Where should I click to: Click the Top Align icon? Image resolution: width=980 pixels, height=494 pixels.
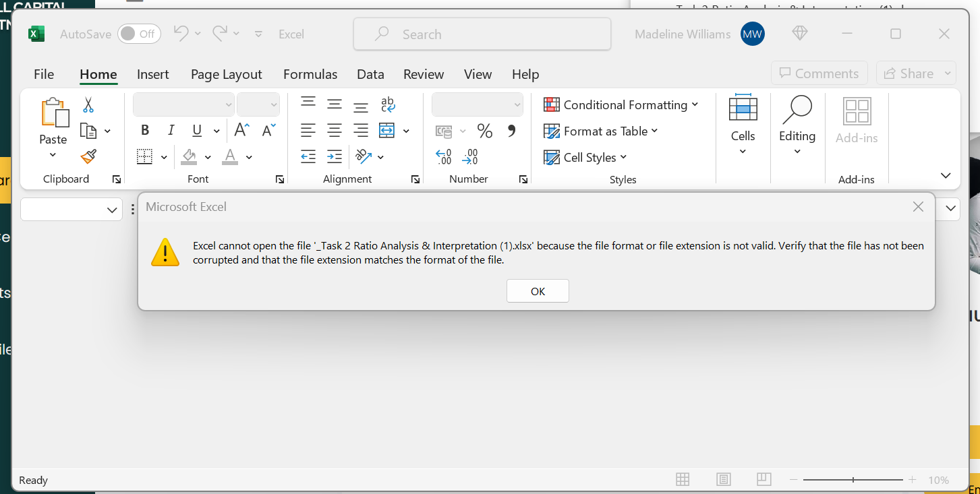(x=308, y=103)
